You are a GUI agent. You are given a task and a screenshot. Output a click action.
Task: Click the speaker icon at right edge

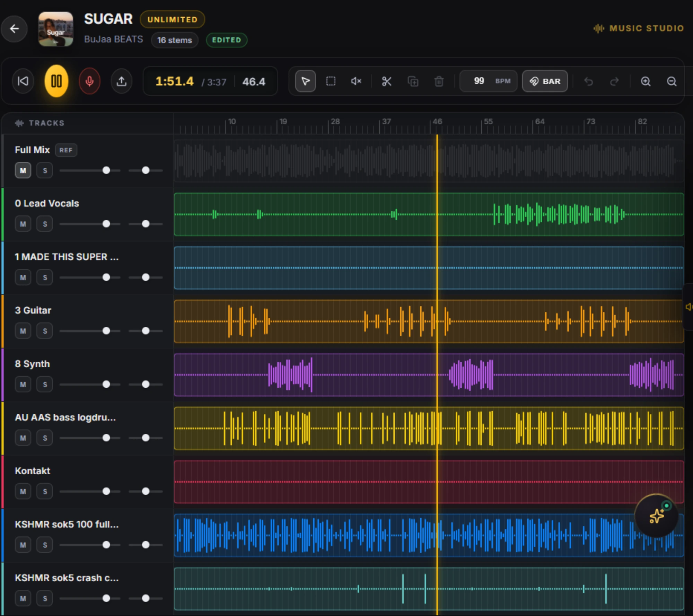(689, 307)
